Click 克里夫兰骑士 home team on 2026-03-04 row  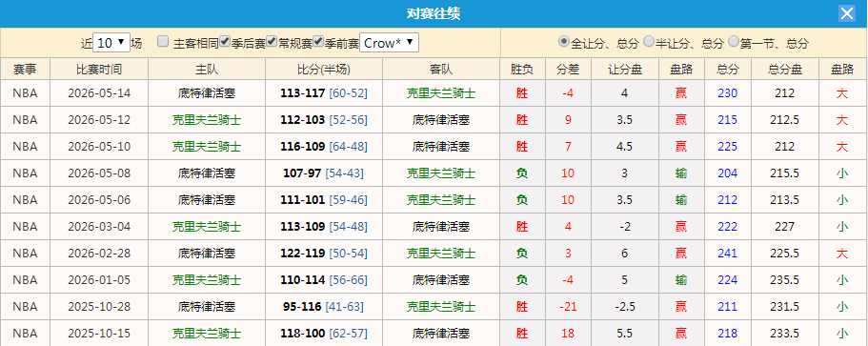(207, 227)
